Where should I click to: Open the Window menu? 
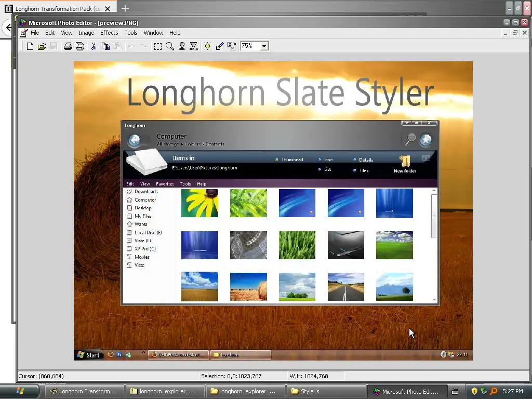[153, 33]
